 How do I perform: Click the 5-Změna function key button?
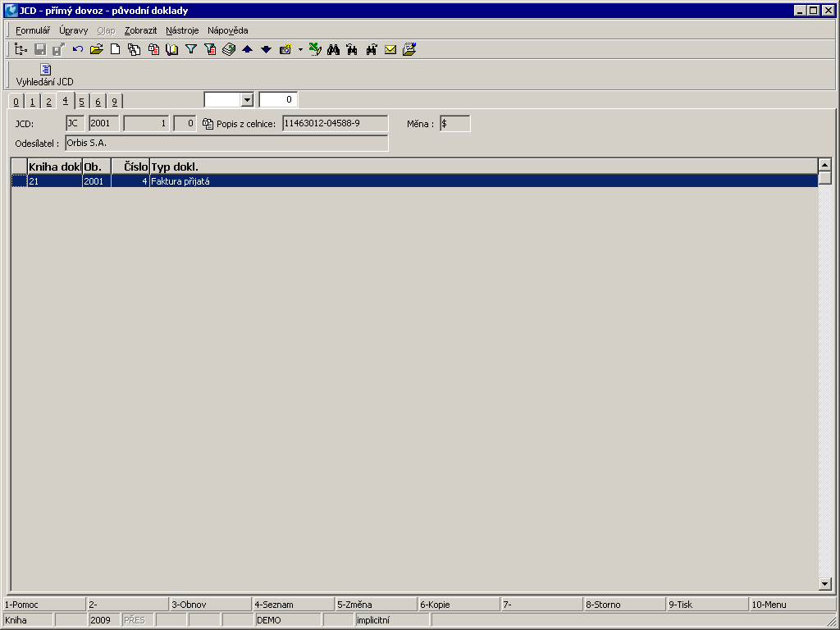(x=376, y=605)
